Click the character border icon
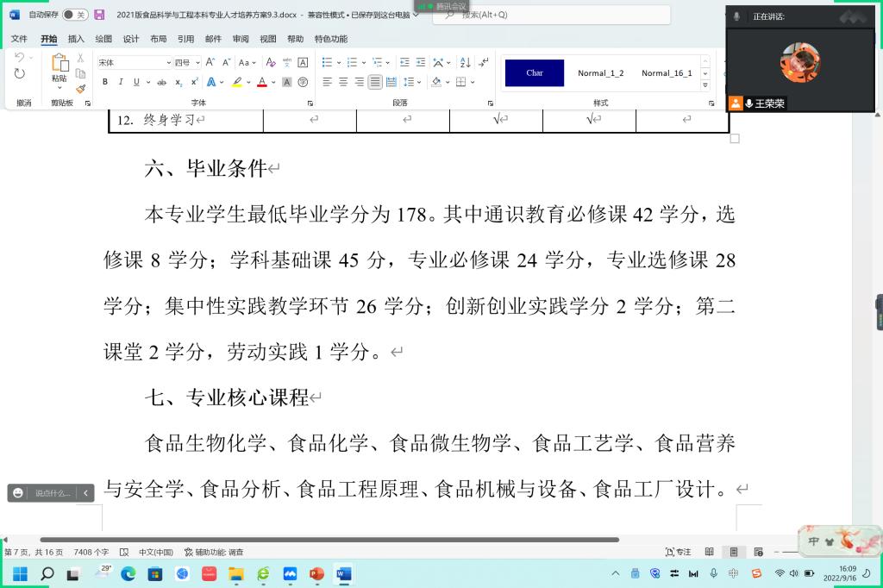 click(303, 62)
